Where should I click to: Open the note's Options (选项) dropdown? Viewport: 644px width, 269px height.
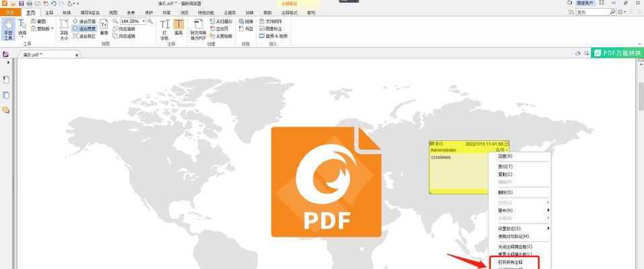tap(501, 150)
